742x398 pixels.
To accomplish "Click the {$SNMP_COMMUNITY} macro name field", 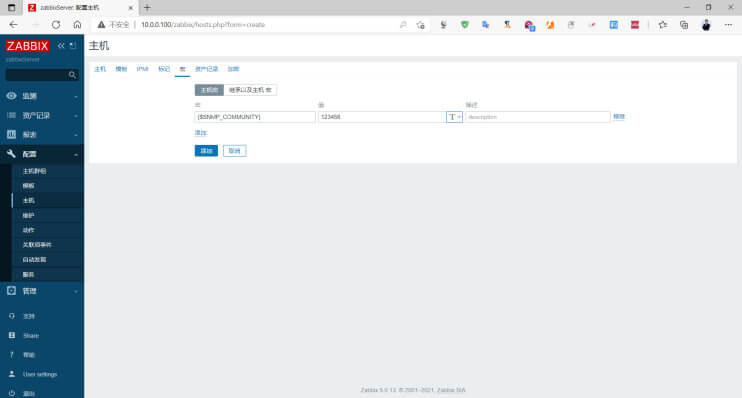I will click(255, 117).
